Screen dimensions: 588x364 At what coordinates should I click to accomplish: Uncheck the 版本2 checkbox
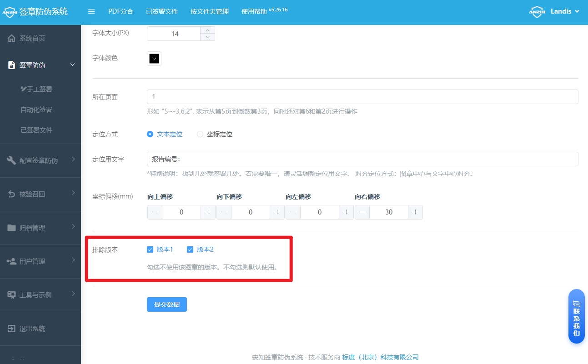click(x=190, y=249)
